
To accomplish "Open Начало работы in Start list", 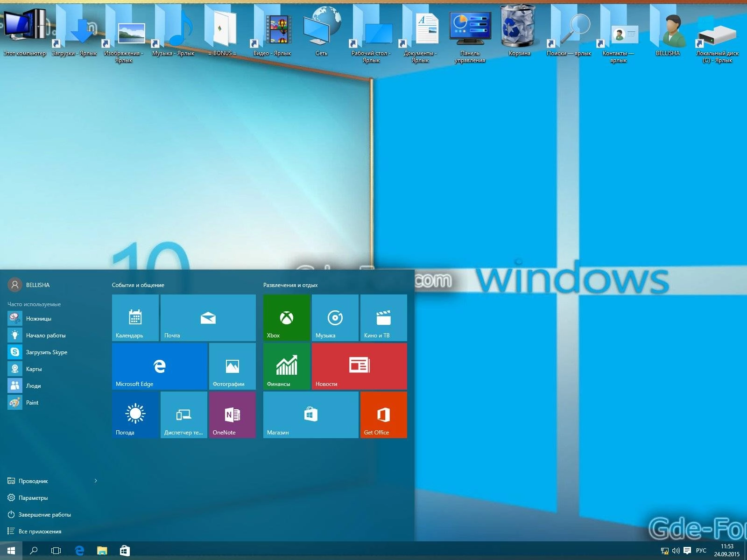I will (x=52, y=336).
